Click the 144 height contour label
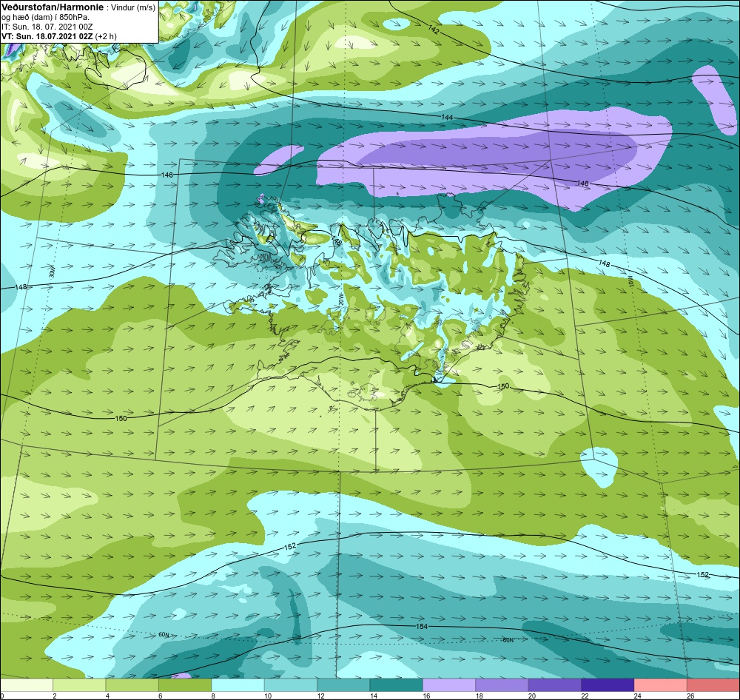This screenshot has height=700, width=740. pyautogui.click(x=447, y=117)
